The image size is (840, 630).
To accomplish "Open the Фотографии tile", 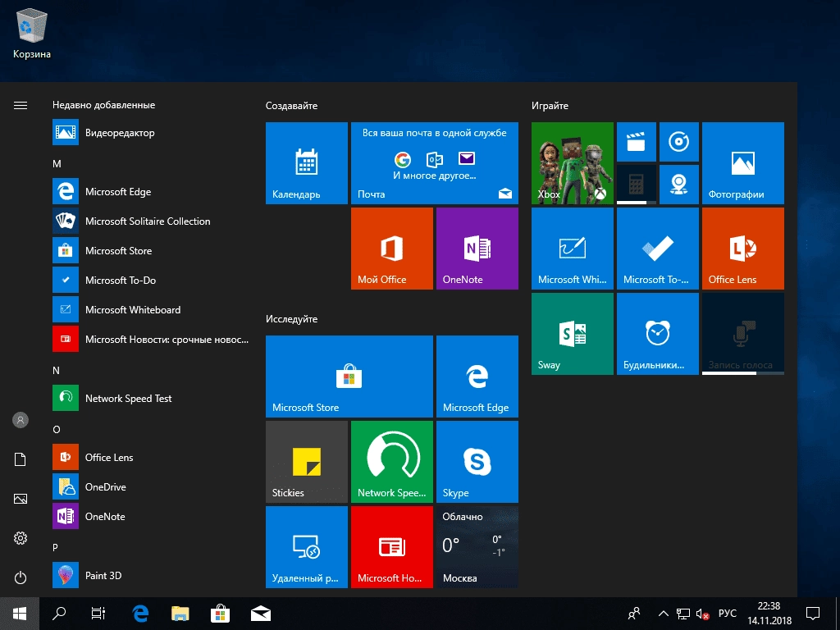I will click(743, 163).
